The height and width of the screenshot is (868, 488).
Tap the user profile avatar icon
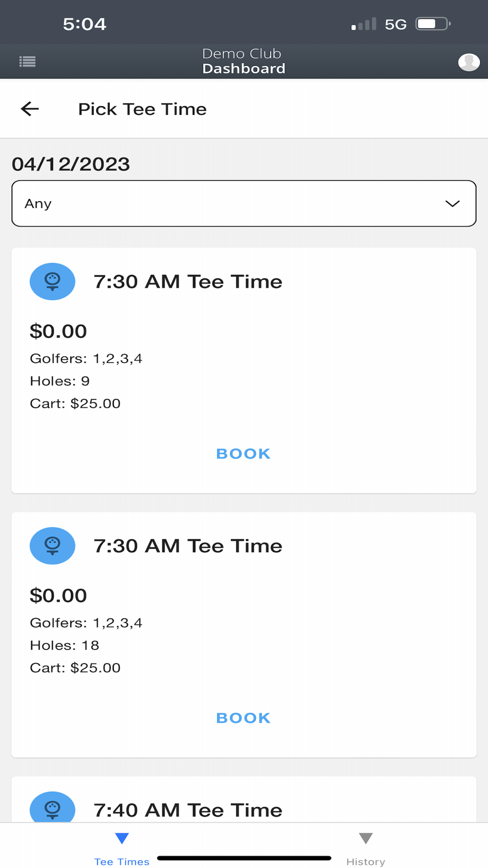[x=468, y=62]
